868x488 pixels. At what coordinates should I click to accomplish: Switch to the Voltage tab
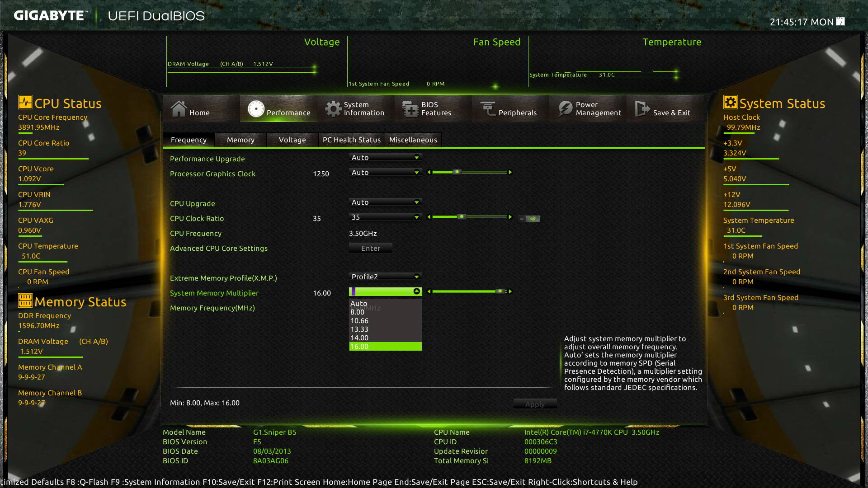pyautogui.click(x=292, y=140)
